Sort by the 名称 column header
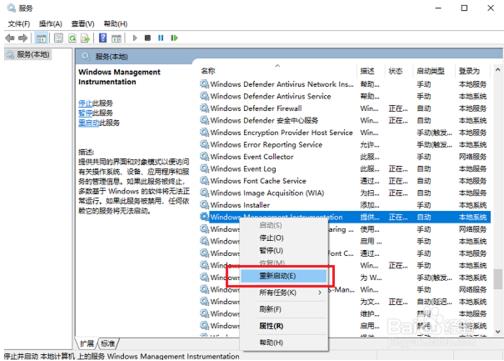Viewport: 504px width, 361px height. pyautogui.click(x=278, y=71)
